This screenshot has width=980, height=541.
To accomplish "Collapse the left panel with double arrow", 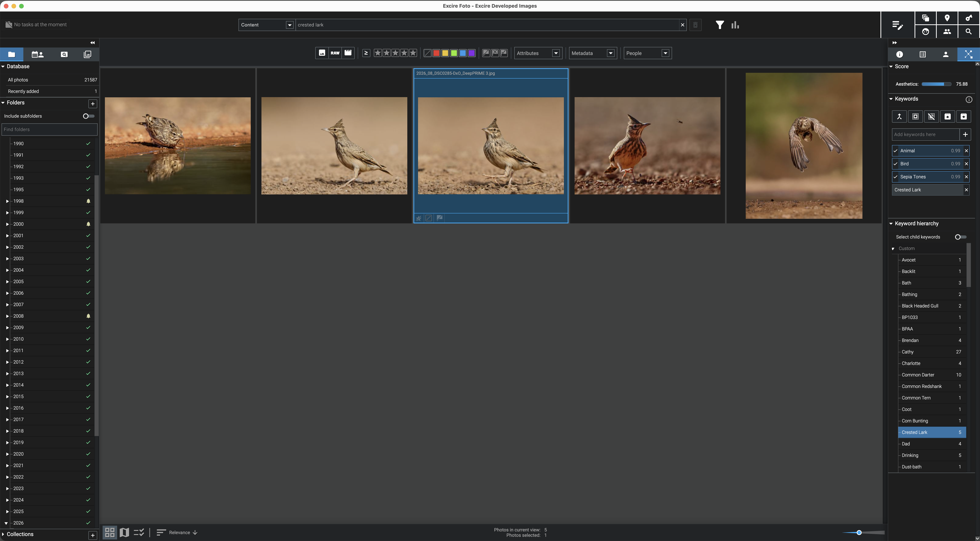I will pos(92,43).
